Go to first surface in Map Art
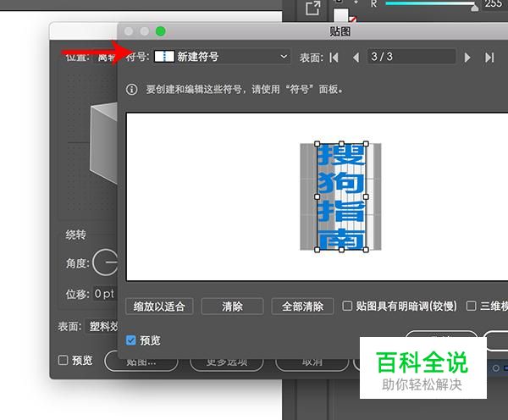Screen dimensions: 508x420 click(334, 58)
